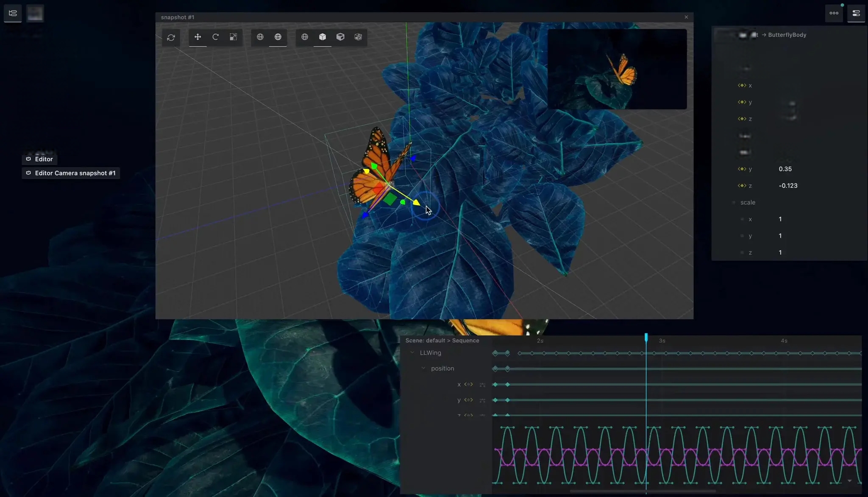The width and height of the screenshot is (868, 497).
Task: Click small arrow at graph editor bottom-right
Action: pyautogui.click(x=849, y=481)
